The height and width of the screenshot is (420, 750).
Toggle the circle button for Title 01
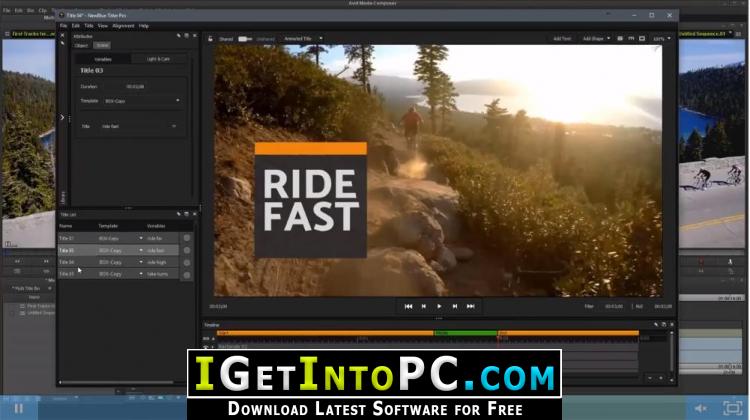pos(187,238)
